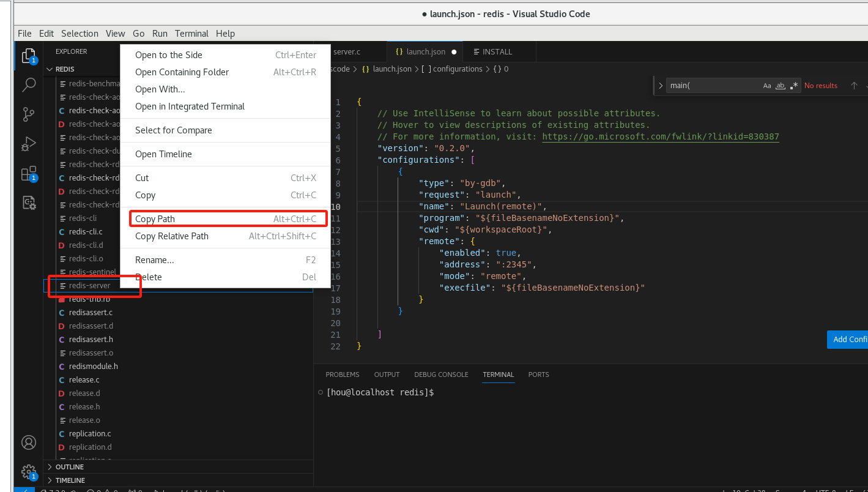The width and height of the screenshot is (868, 492).
Task: Open the Source Control view
Action: coord(29,114)
